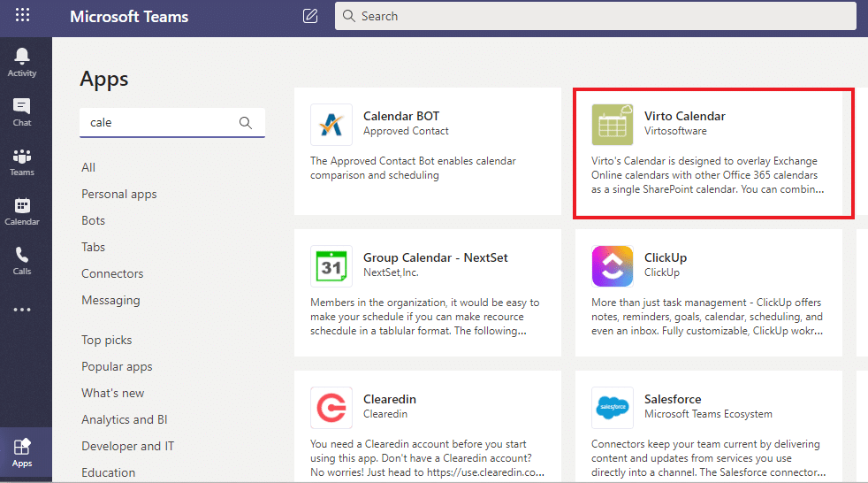Click the Salesforce description text

(x=709, y=458)
